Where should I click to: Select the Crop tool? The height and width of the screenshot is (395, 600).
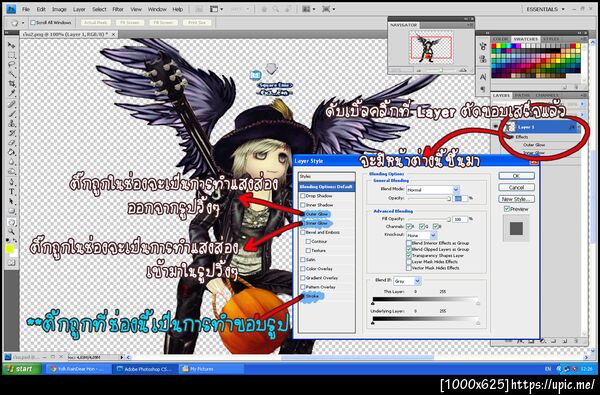coord(12,83)
